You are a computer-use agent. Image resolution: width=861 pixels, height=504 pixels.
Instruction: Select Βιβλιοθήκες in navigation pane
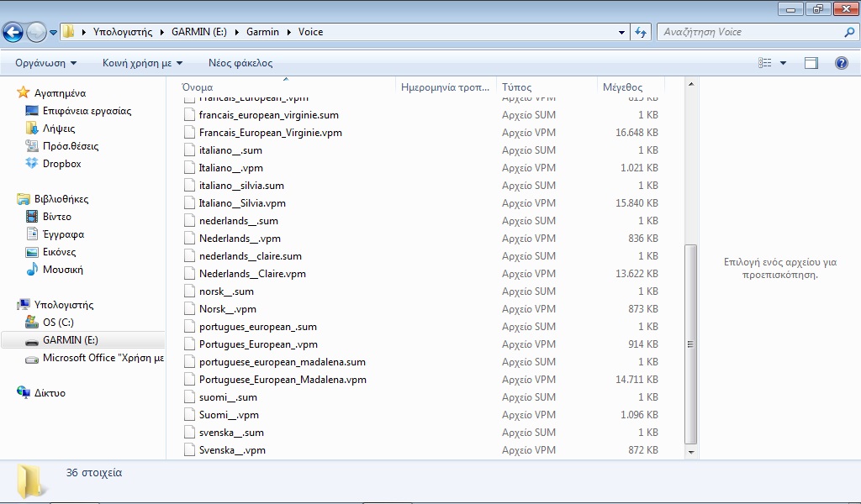[x=53, y=199]
